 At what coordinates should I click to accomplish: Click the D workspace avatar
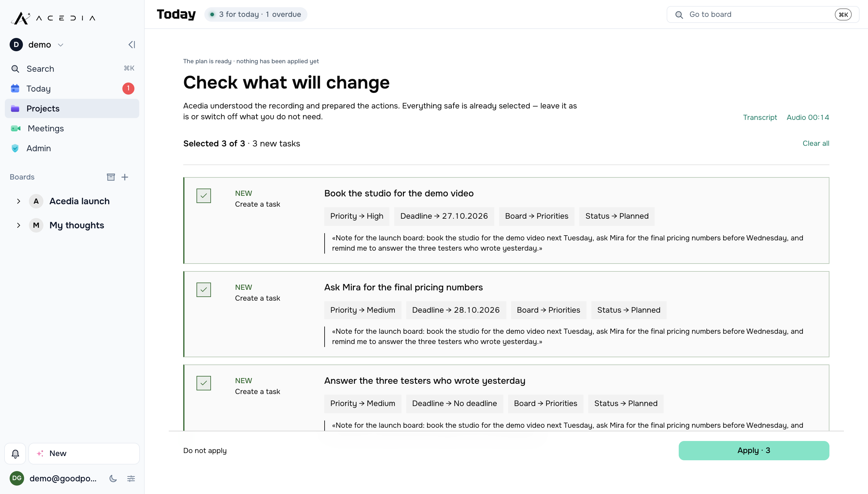[x=16, y=45]
